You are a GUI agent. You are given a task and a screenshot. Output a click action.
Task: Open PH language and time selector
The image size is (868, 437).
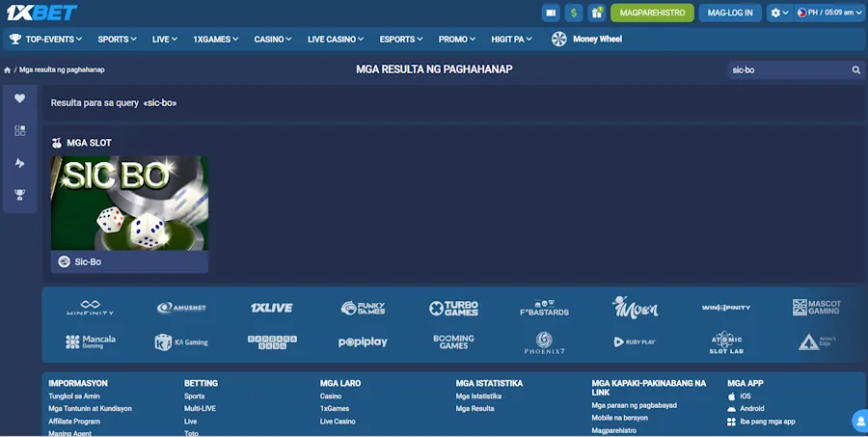tap(828, 13)
